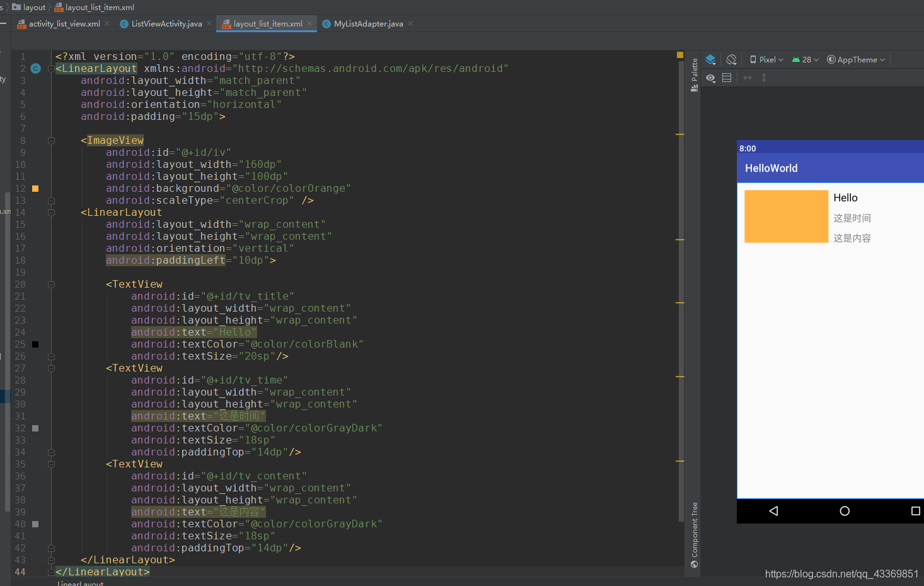Click expand horizontally arrow icon
Screen dimensions: 924x586
[748, 78]
